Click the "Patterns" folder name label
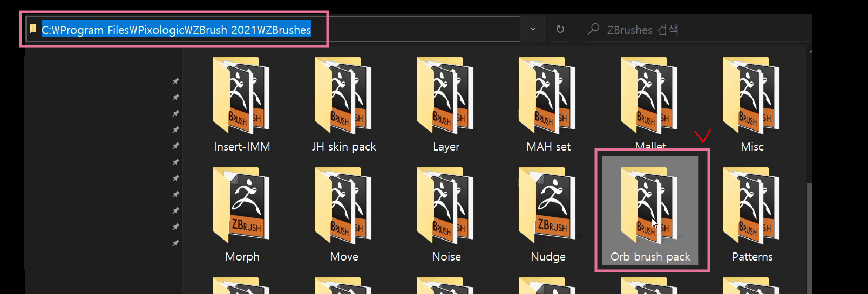The width and height of the screenshot is (868, 294). pyautogui.click(x=752, y=257)
